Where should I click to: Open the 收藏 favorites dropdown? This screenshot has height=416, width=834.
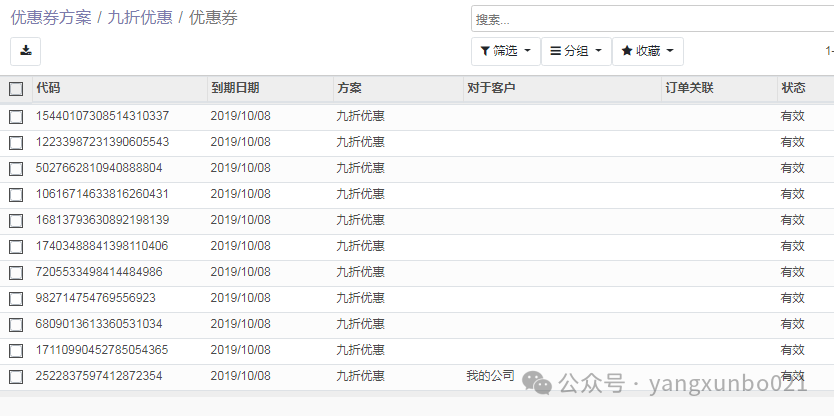(648, 51)
